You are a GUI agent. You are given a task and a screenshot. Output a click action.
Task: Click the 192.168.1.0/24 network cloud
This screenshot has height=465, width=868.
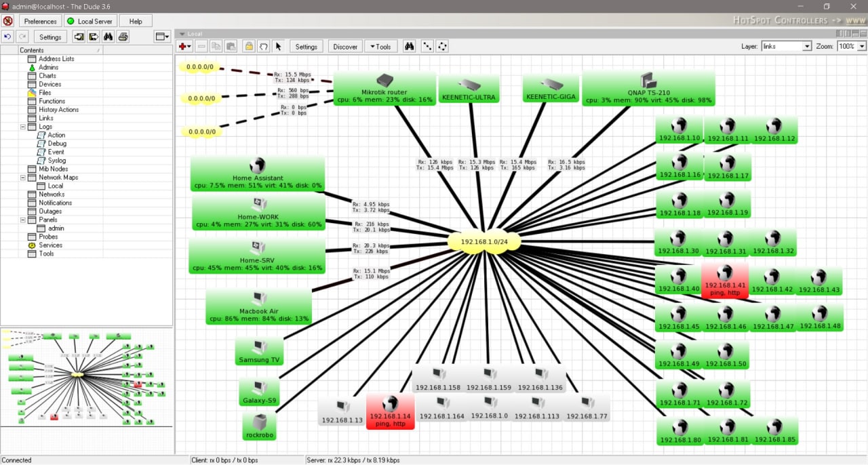click(x=484, y=241)
